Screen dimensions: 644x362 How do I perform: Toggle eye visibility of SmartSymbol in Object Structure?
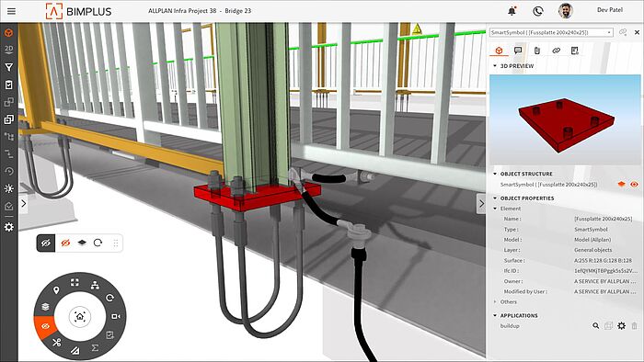click(634, 185)
